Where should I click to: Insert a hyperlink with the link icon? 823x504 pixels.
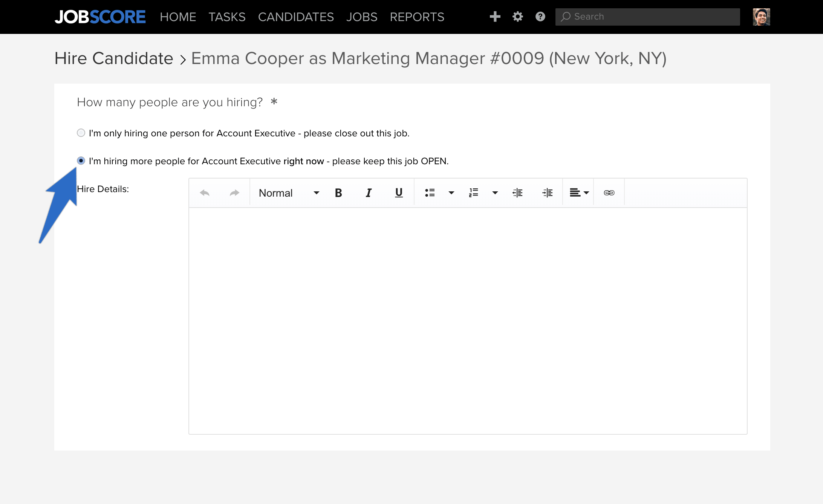(x=609, y=193)
